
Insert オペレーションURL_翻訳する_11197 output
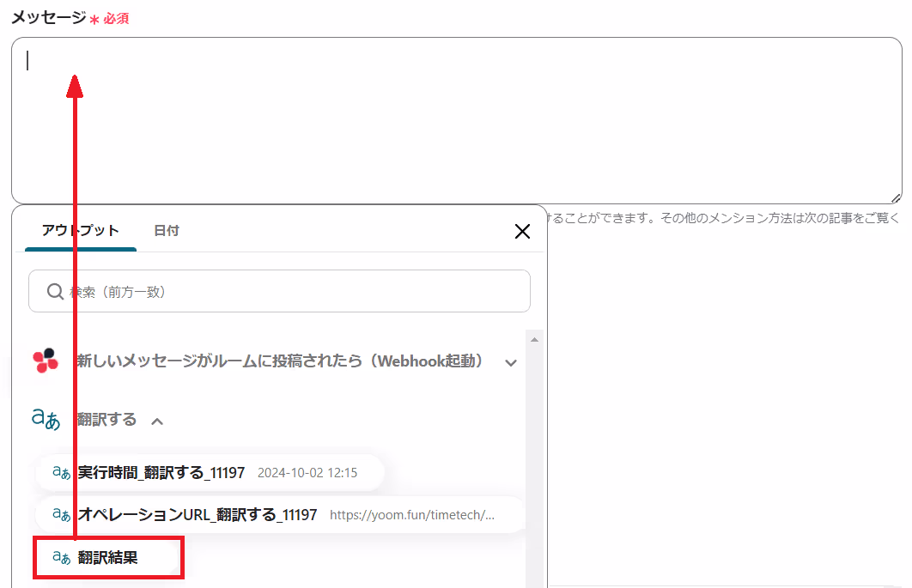[x=280, y=515]
